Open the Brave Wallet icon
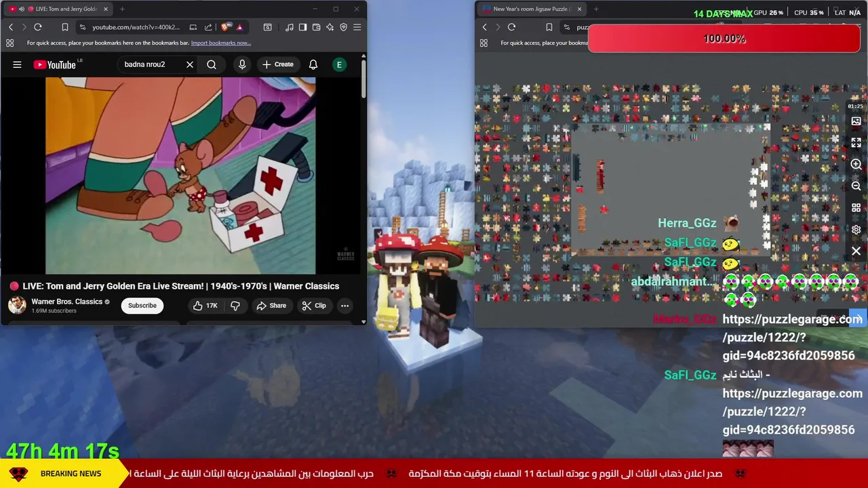The height and width of the screenshot is (488, 868). (x=316, y=27)
